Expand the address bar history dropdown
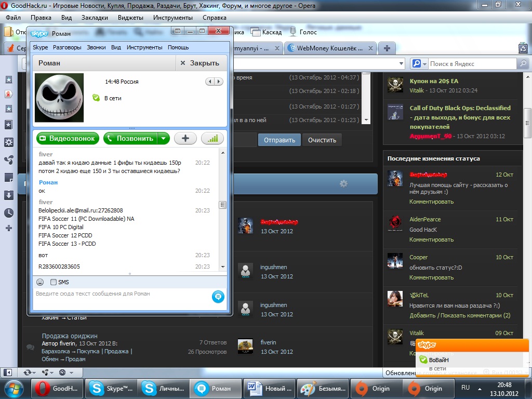This screenshot has height=399, width=532. tap(402, 63)
